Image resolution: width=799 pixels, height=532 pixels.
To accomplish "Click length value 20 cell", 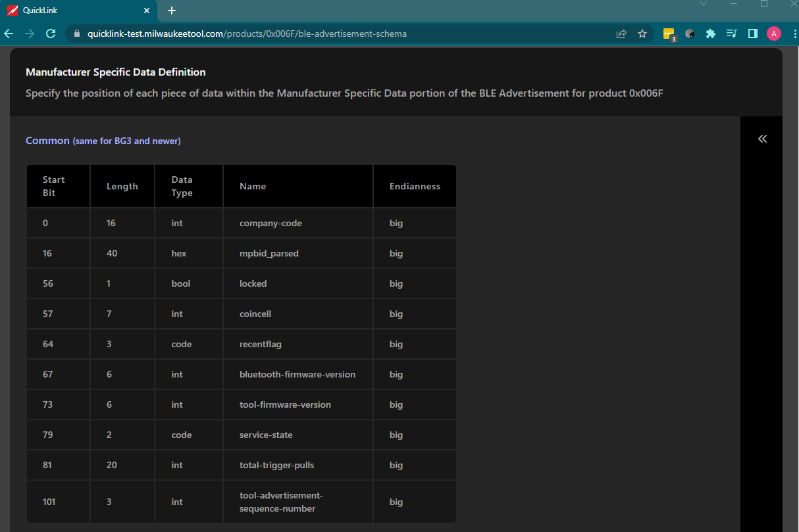I will coord(122,465).
